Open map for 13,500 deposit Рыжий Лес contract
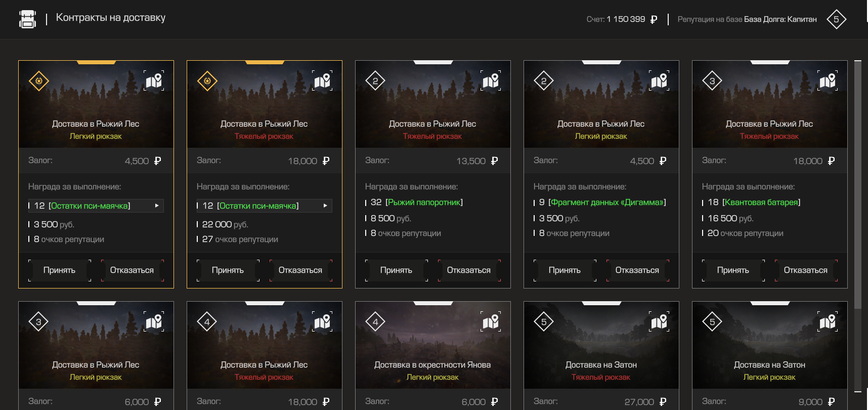The image size is (868, 410). tap(491, 80)
